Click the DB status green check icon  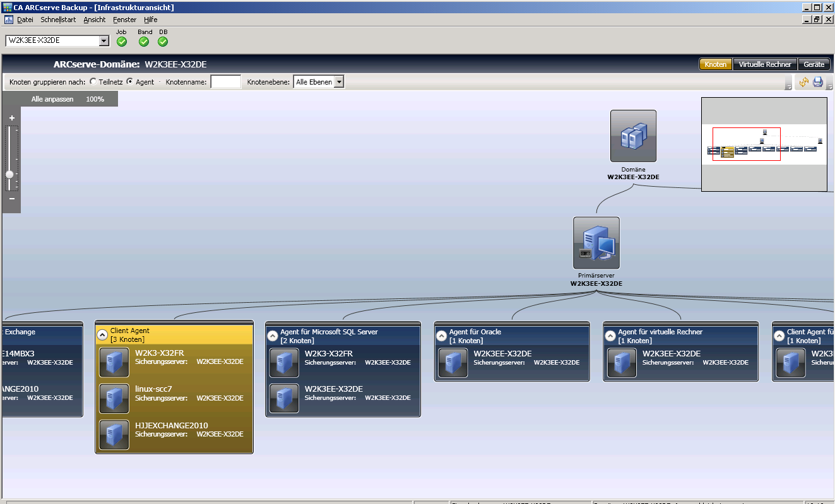pos(163,42)
